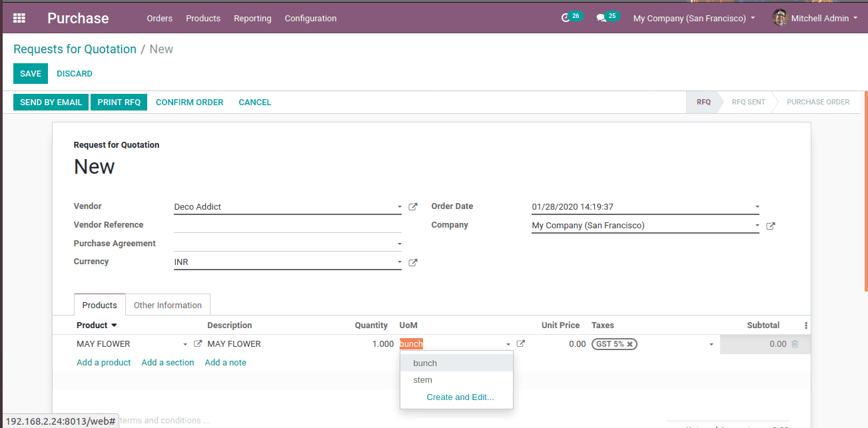Click PRINT RFQ button
This screenshot has width=868, height=428.
pos(119,102)
